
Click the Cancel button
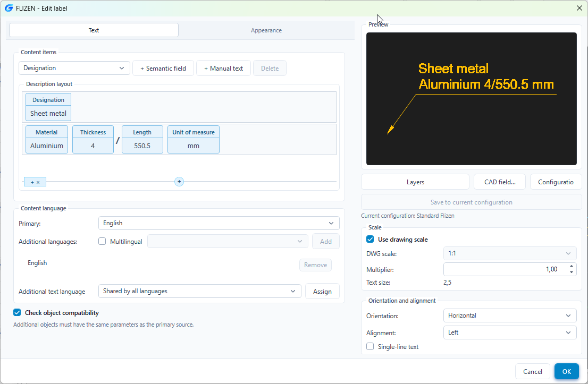click(x=533, y=371)
